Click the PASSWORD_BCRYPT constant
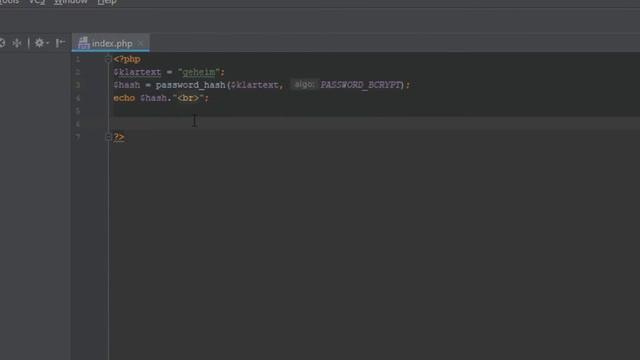 pyautogui.click(x=360, y=85)
